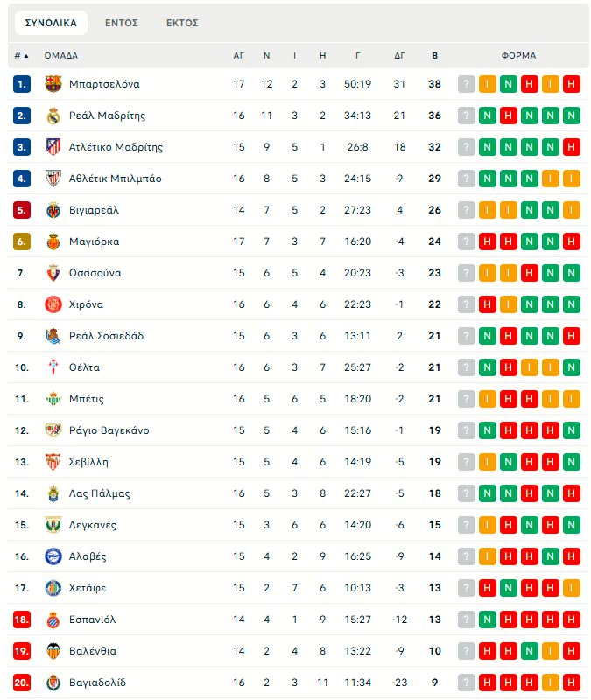This screenshot has height=700, width=591.
Task: Open the Μαγιόρκα team link
Action: tap(94, 241)
